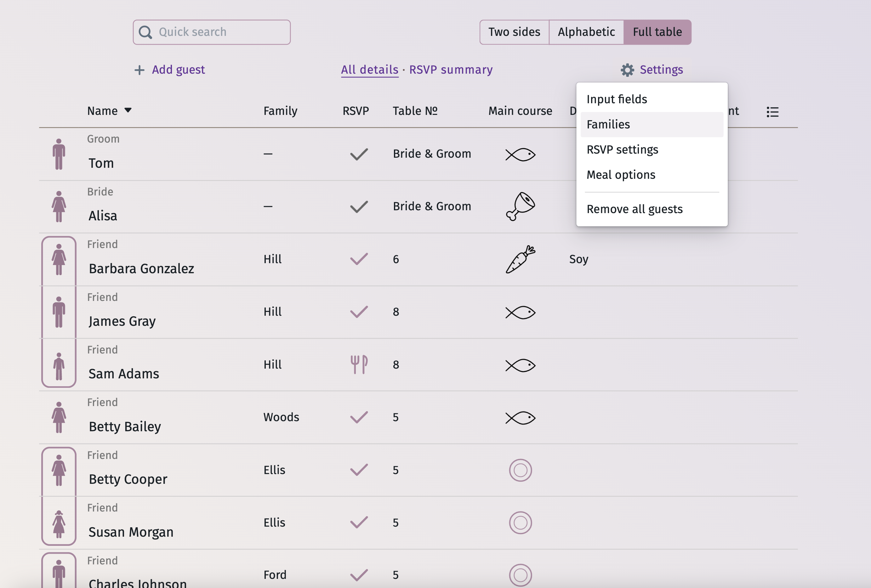Toggle James Gray's RSVP checkmark
This screenshot has height=588, width=871.
pos(359,312)
